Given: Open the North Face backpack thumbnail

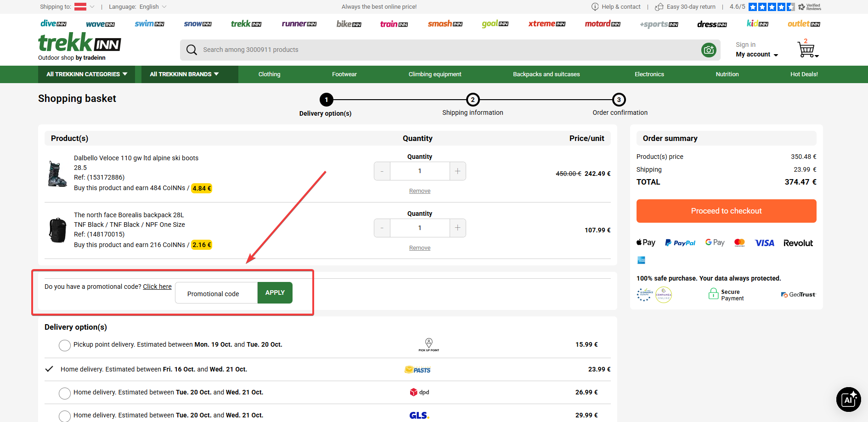Looking at the screenshot, I should click(x=58, y=230).
